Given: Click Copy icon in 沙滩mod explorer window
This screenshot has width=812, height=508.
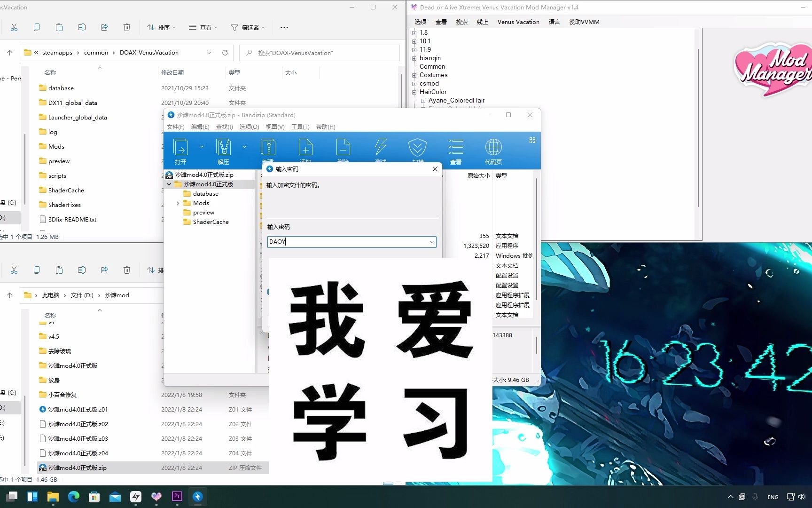Looking at the screenshot, I should pyautogui.click(x=37, y=270).
